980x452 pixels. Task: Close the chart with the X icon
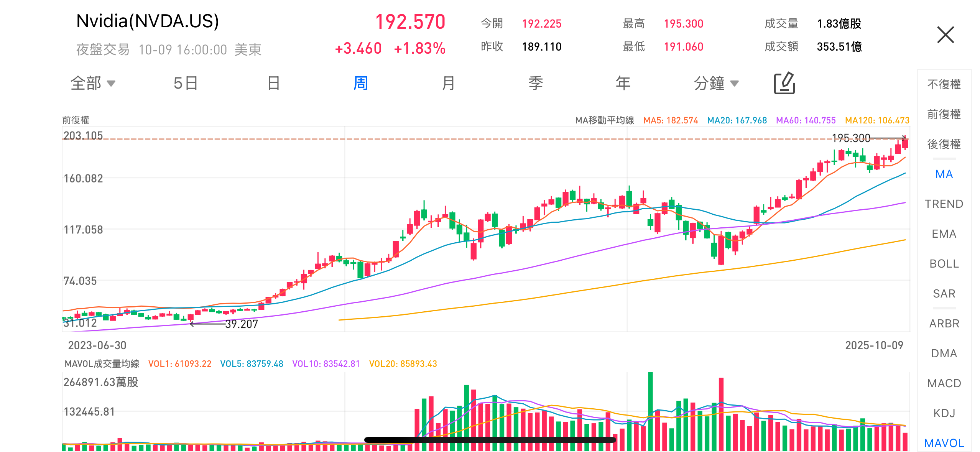pos(945,35)
